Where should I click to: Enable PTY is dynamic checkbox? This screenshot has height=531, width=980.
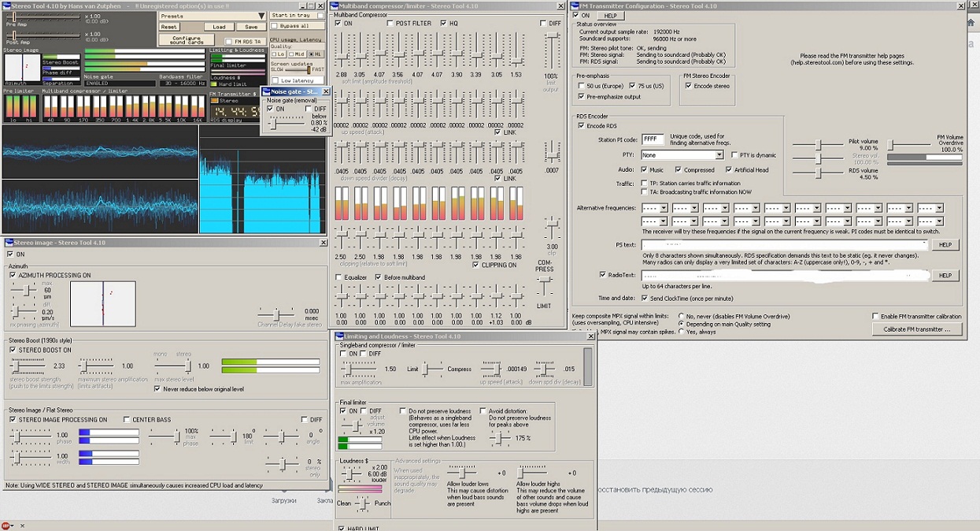point(734,155)
